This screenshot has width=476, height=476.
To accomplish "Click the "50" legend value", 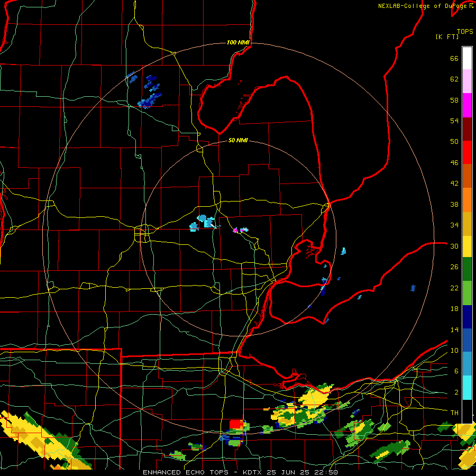I will pos(454,142).
